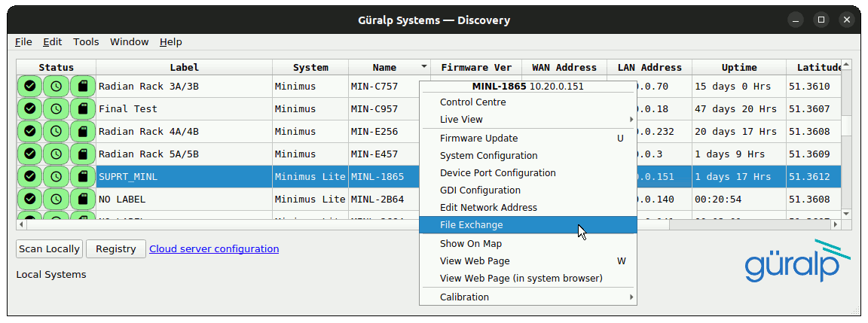Open the File menu
The image size is (868, 323).
pyautogui.click(x=23, y=42)
